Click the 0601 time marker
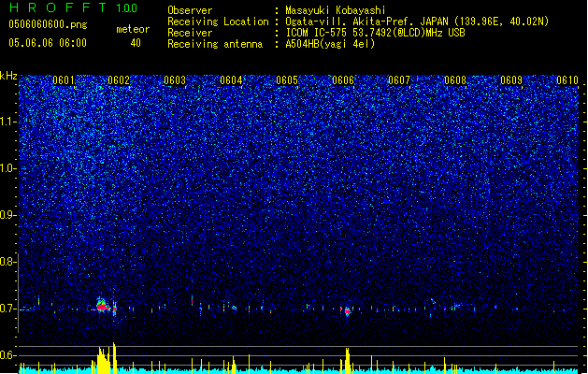The width and height of the screenshot is (588, 374). coord(64,80)
